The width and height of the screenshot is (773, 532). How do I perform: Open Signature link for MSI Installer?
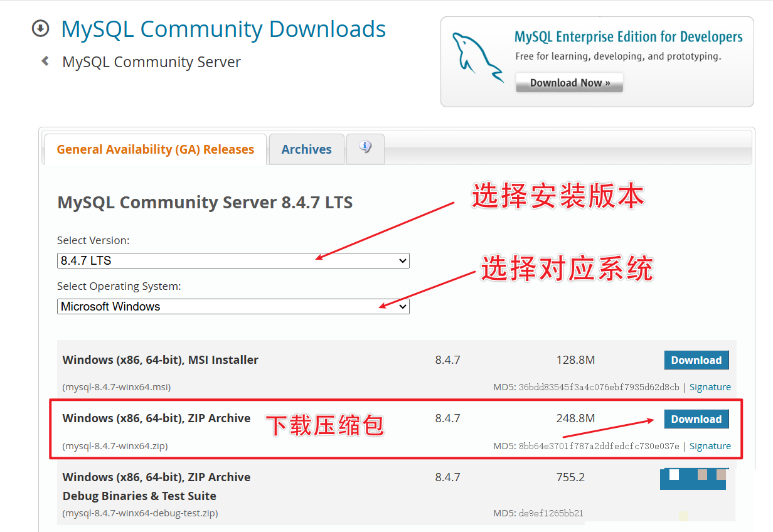point(710,387)
